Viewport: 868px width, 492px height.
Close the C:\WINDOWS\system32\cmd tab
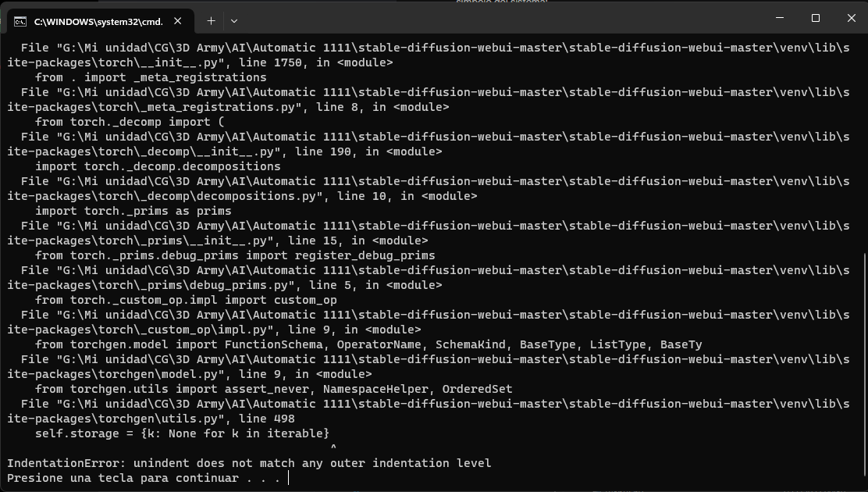[x=179, y=21]
